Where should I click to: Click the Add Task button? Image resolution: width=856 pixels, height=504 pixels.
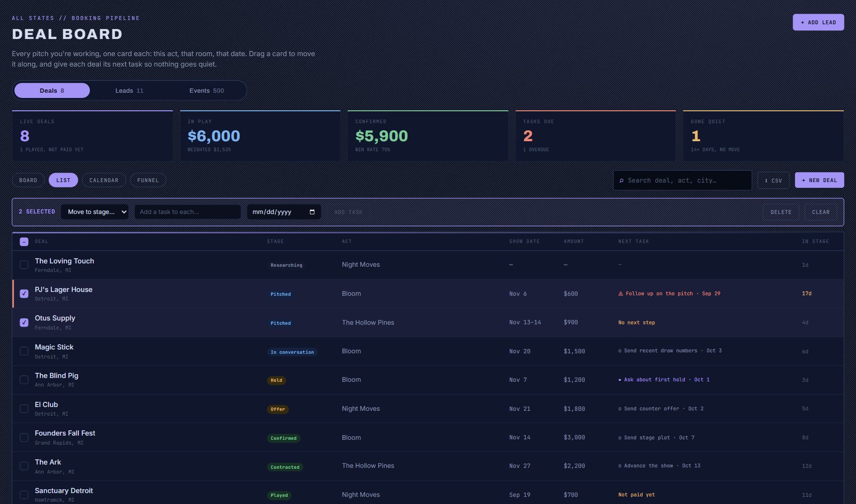point(348,212)
